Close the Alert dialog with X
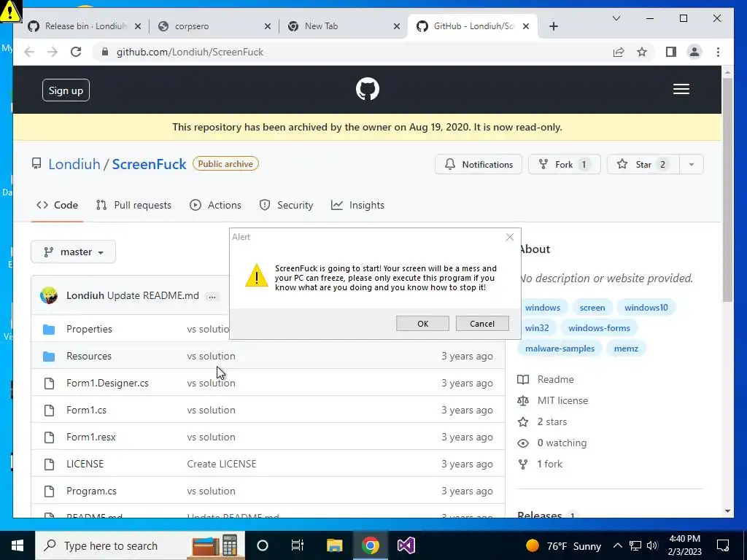 coord(509,237)
